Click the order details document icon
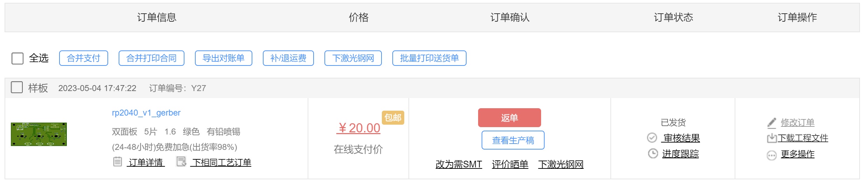This screenshot has height=180, width=868. 118,161
